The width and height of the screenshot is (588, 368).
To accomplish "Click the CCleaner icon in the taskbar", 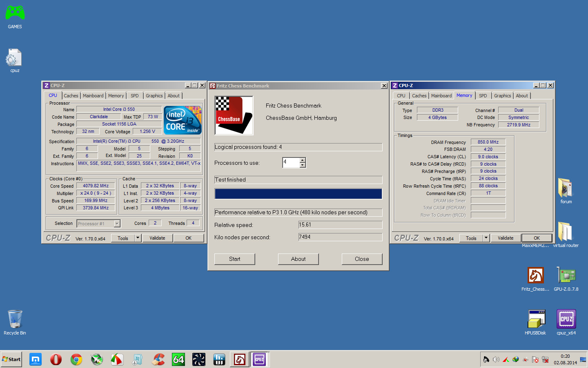I will tap(158, 359).
